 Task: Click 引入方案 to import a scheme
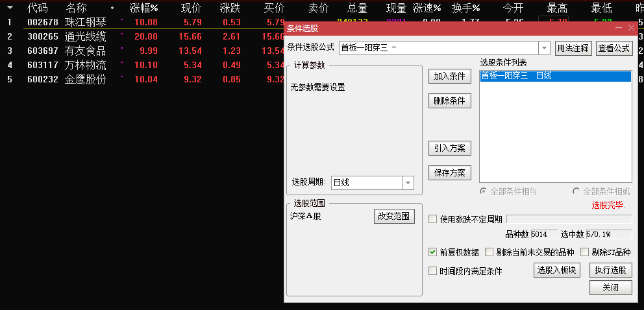click(450, 148)
